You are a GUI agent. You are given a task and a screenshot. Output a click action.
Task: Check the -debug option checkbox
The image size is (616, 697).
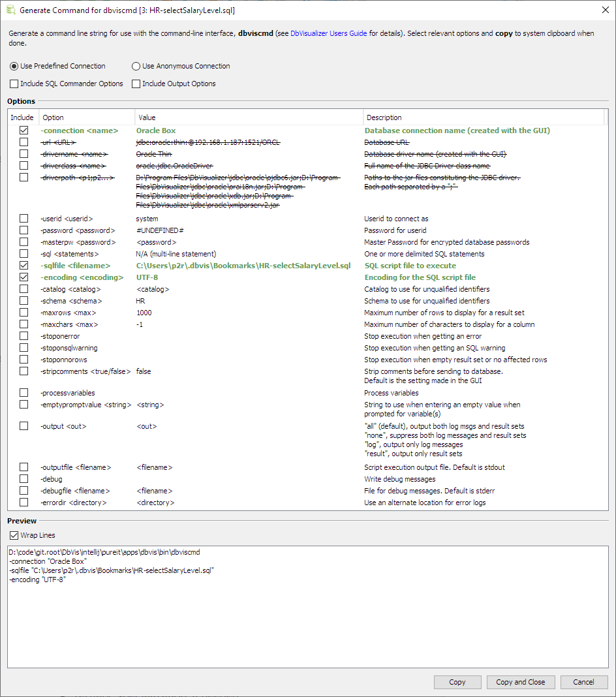(x=24, y=479)
